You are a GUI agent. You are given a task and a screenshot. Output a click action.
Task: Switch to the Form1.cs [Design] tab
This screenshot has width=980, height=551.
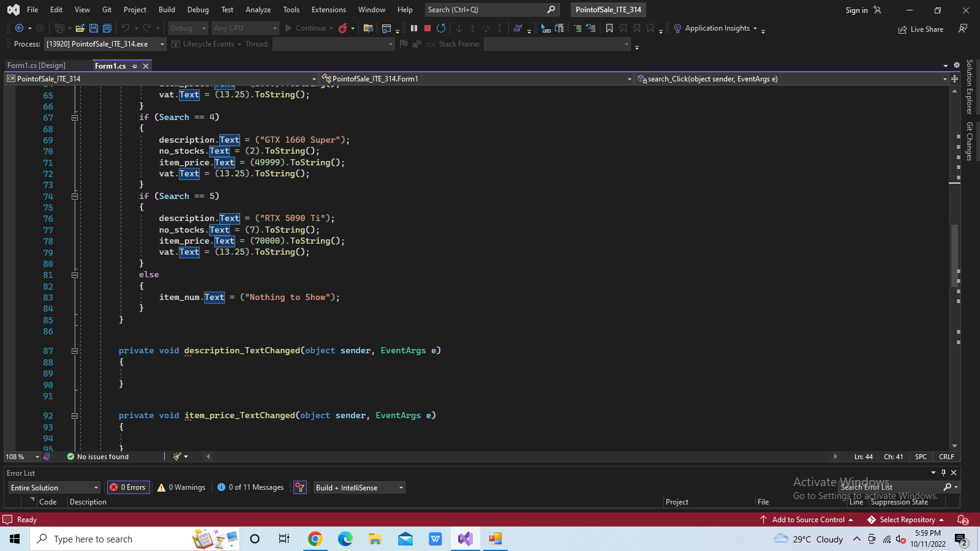pyautogui.click(x=37, y=65)
